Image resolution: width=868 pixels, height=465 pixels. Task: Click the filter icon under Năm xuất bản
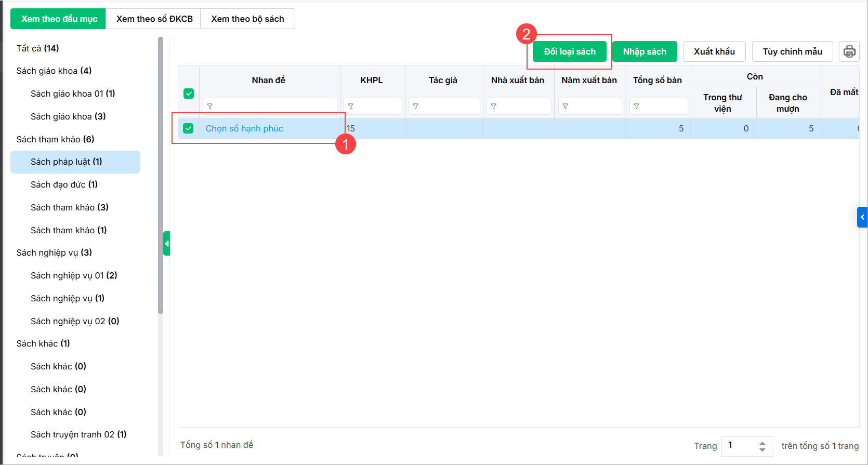(x=565, y=106)
